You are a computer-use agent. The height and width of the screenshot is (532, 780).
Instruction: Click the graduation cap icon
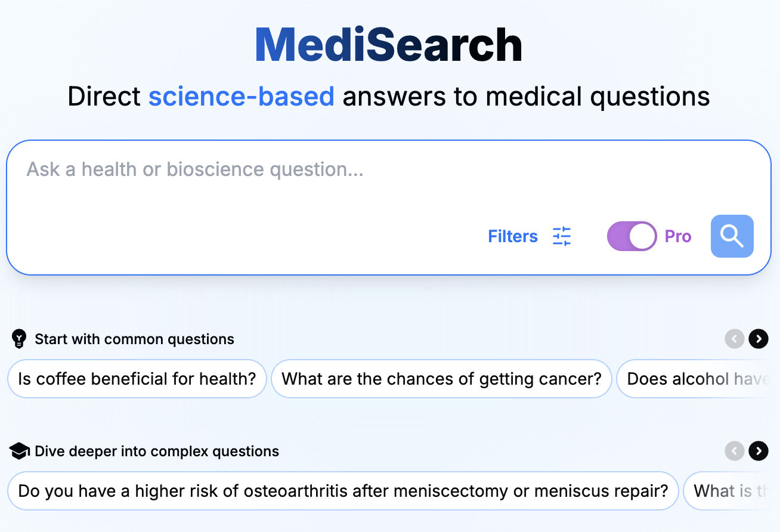tap(20, 451)
